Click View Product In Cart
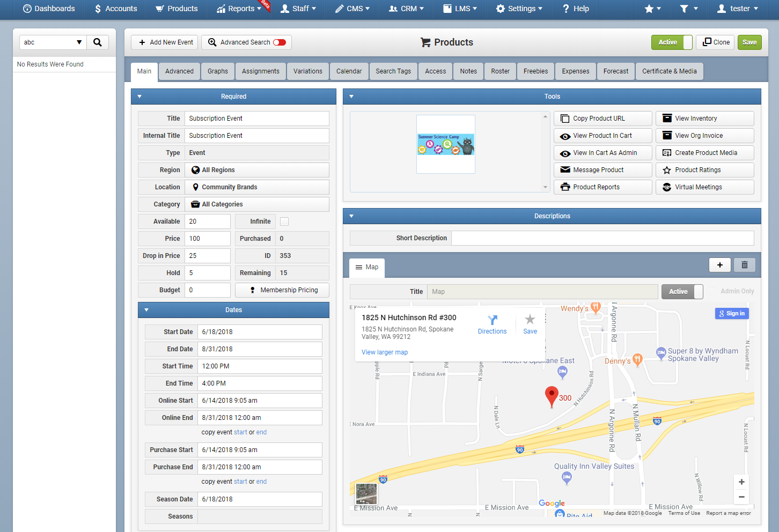 (602, 136)
